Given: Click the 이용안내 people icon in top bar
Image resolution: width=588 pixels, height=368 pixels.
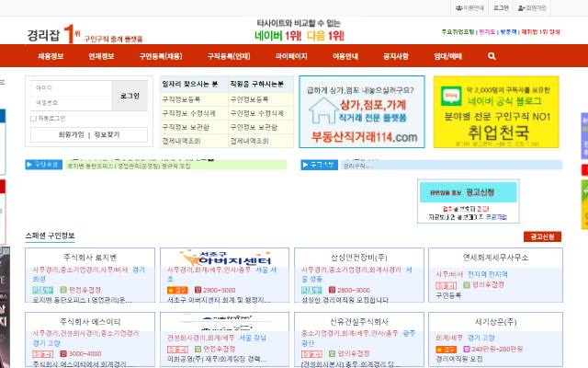Looking at the screenshot, I should (x=458, y=8).
